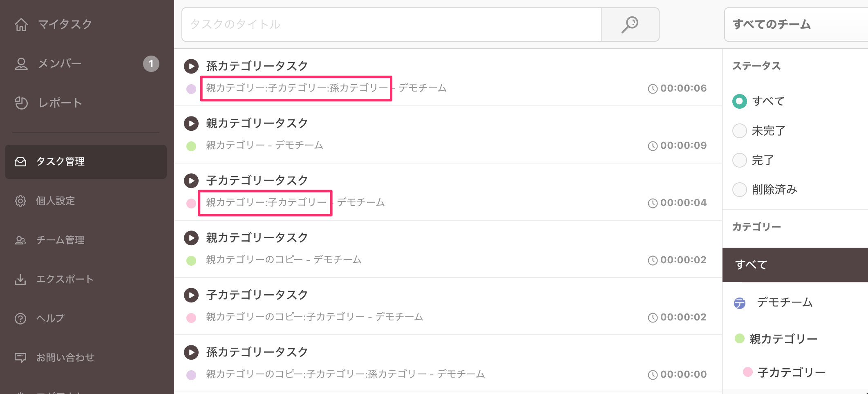Click the メンバー person icon
Viewport: 868px width, 394px height.
[x=21, y=64]
